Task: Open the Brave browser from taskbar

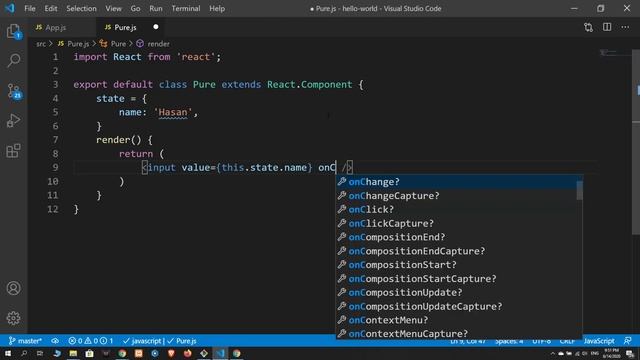Action: click(171, 353)
